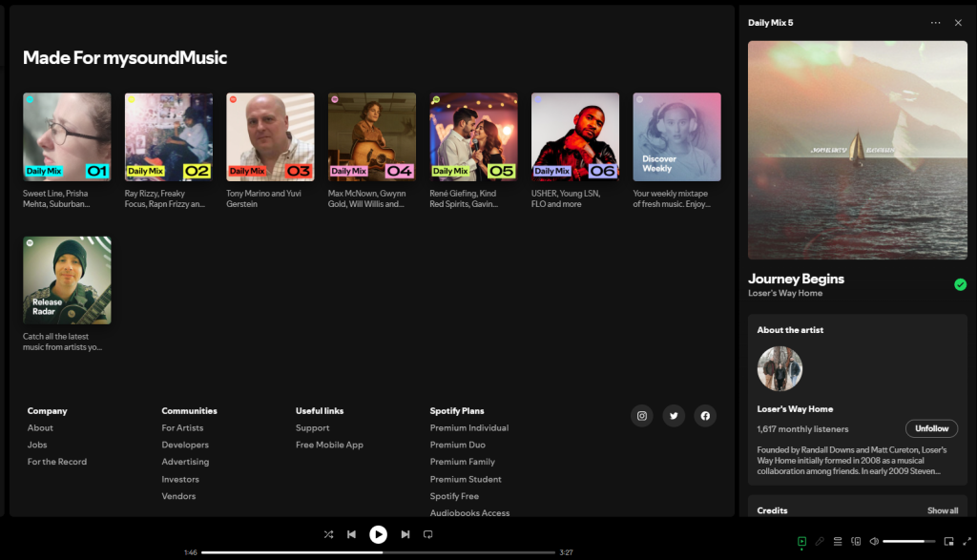The width and height of the screenshot is (977, 560).
Task: Unfollow Loser's Way Home
Action: (931, 428)
